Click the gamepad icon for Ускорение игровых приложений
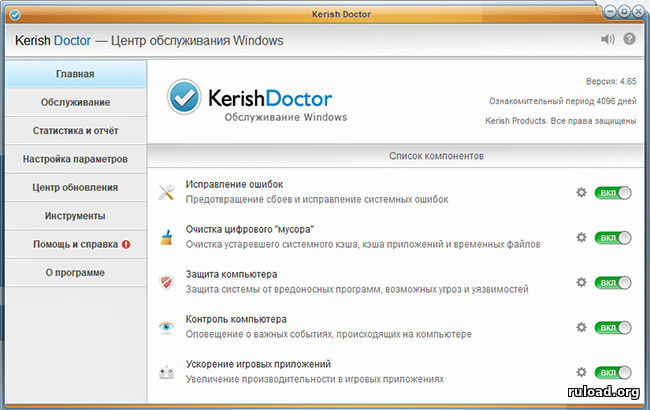This screenshot has height=410, width=650. click(x=166, y=372)
